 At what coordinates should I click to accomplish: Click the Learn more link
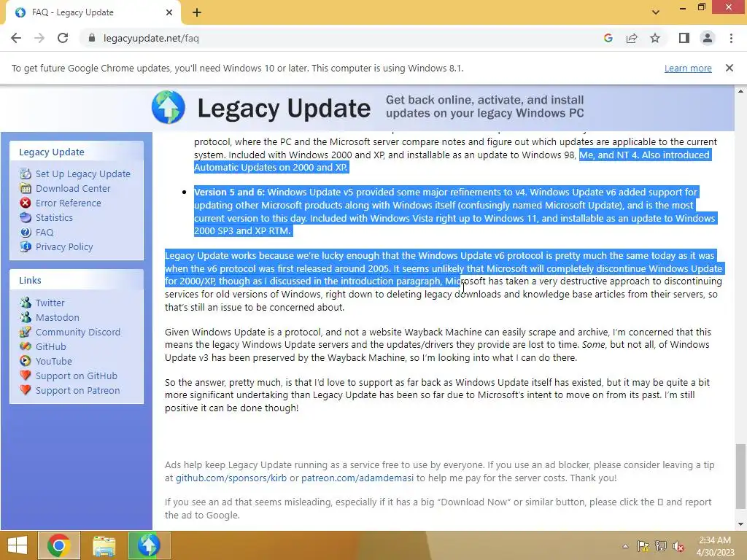pyautogui.click(x=688, y=68)
